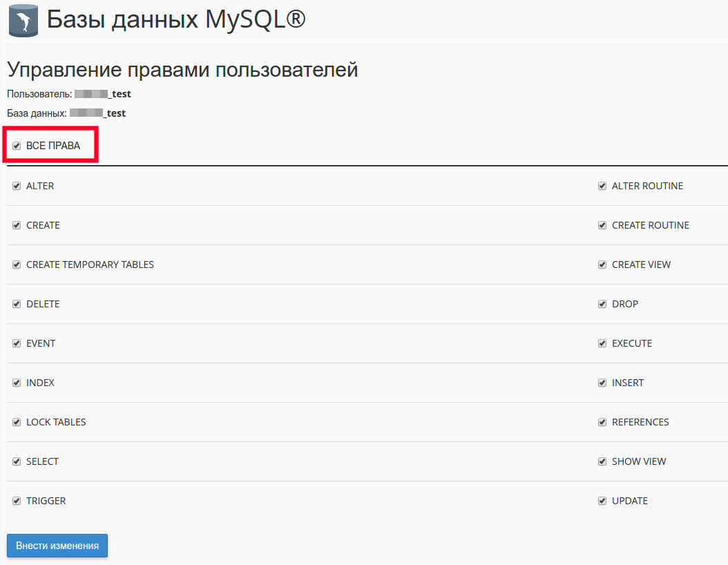
Task: Uncheck the UPDATE privilege checkbox
Action: (x=602, y=501)
